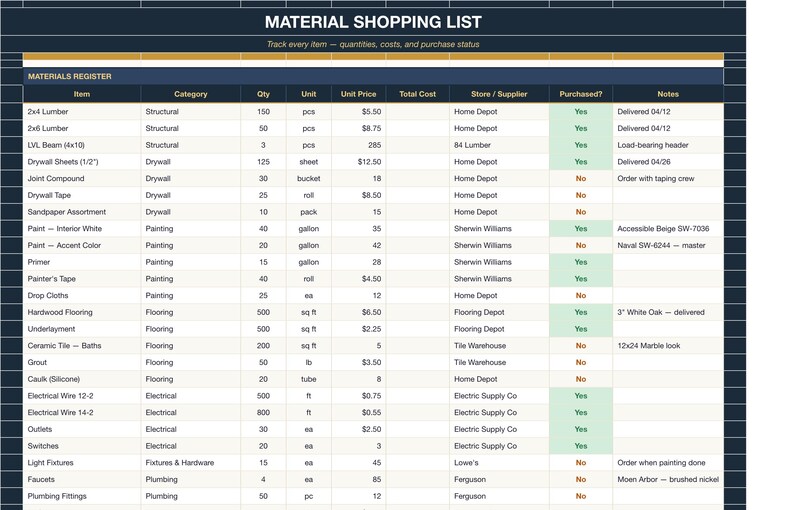This screenshot has height=510, width=794.
Task: Click the 'Moen Arbor — brushed nickel' note
Action: coord(668,479)
